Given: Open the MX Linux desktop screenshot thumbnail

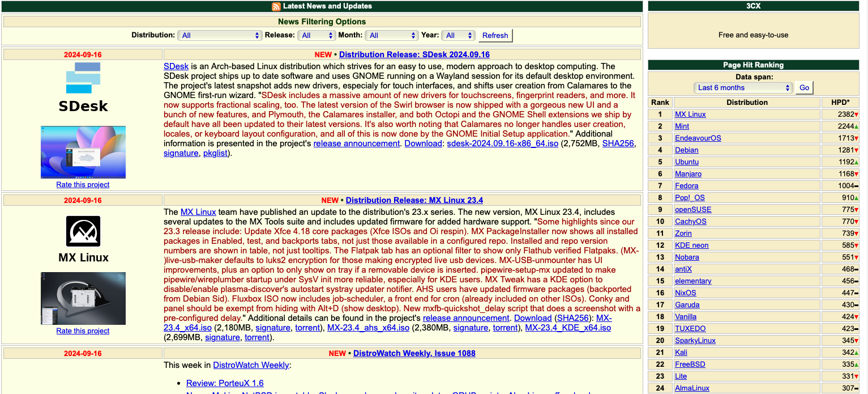Looking at the screenshot, I should click(x=83, y=298).
